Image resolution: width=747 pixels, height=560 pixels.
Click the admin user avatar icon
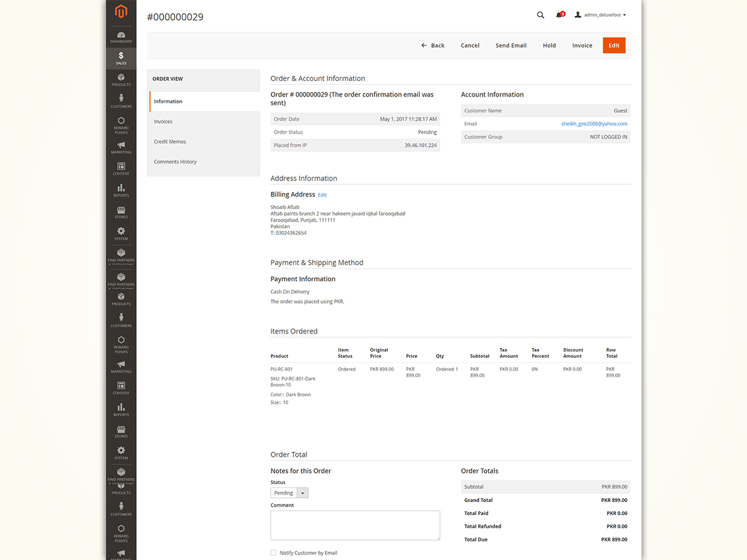click(578, 15)
